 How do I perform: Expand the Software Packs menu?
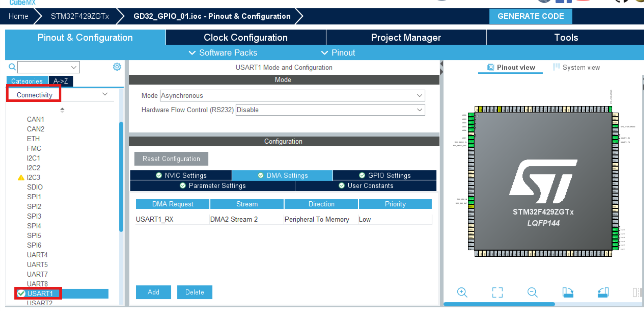click(x=223, y=53)
